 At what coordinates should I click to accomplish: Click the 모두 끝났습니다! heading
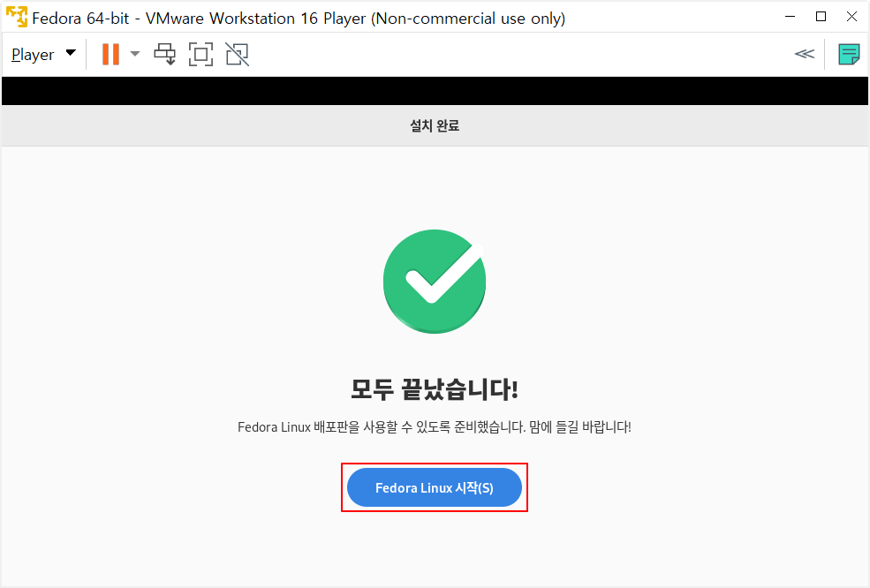[435, 388]
